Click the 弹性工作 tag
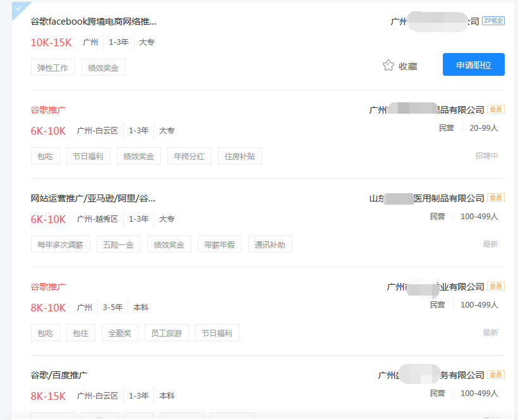 pos(53,68)
